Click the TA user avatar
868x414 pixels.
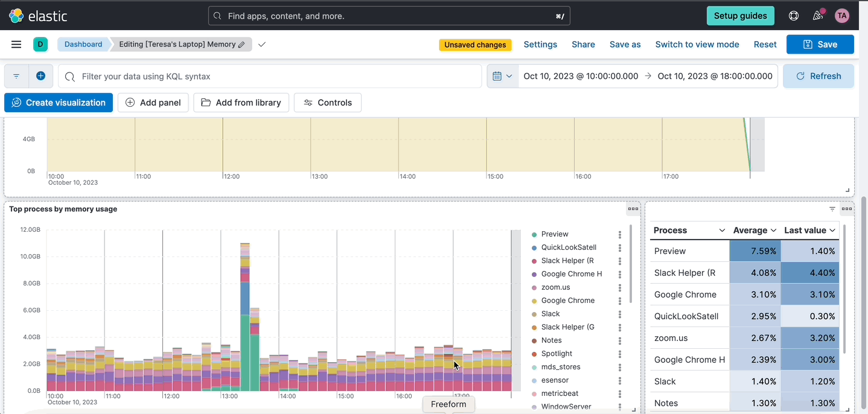(x=841, y=16)
